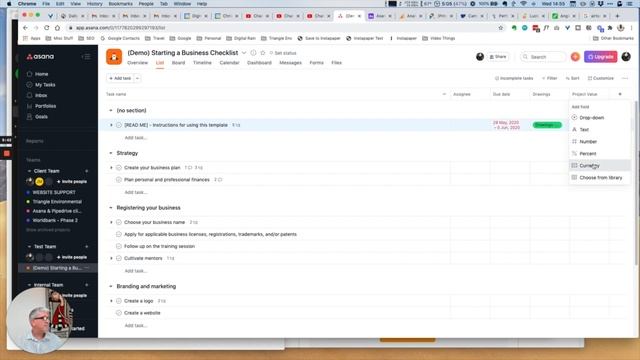
Task: Open Goals in the sidebar
Action: pyautogui.click(x=41, y=116)
